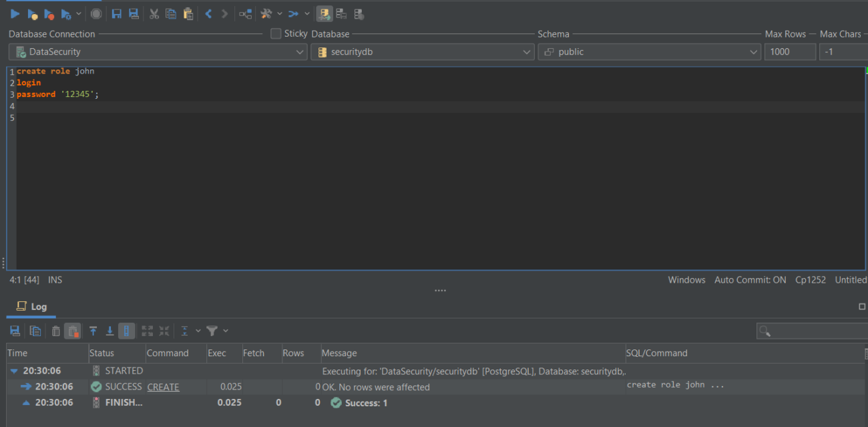Click the trash icon to clear log
Viewport: 868px width, 427px height.
(56, 331)
